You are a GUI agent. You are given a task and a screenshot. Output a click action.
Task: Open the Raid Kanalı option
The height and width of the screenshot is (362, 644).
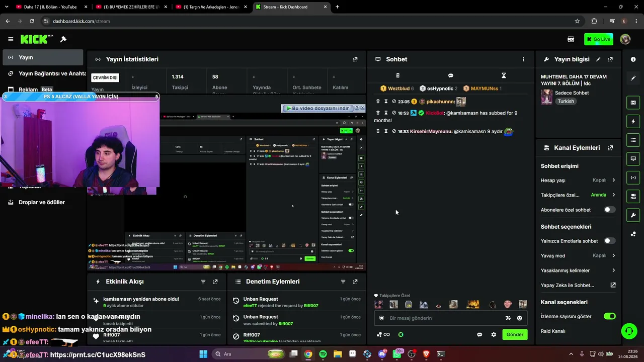[578, 331]
